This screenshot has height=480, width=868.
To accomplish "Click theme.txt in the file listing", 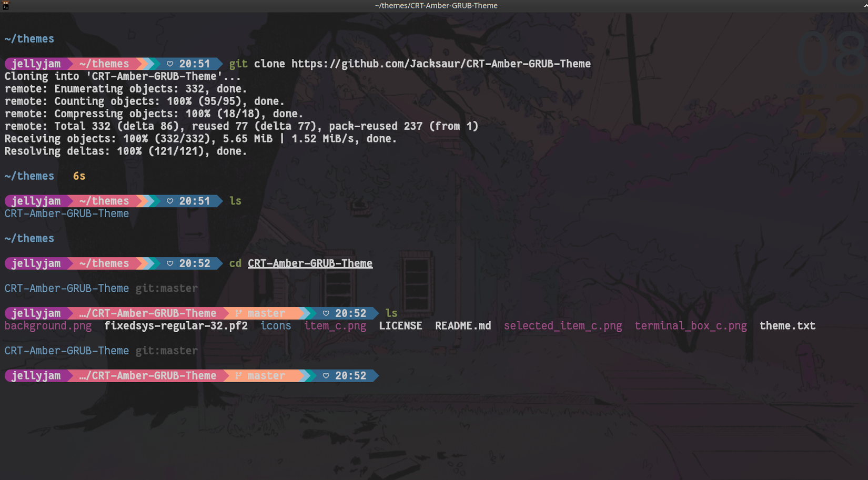I will point(788,326).
